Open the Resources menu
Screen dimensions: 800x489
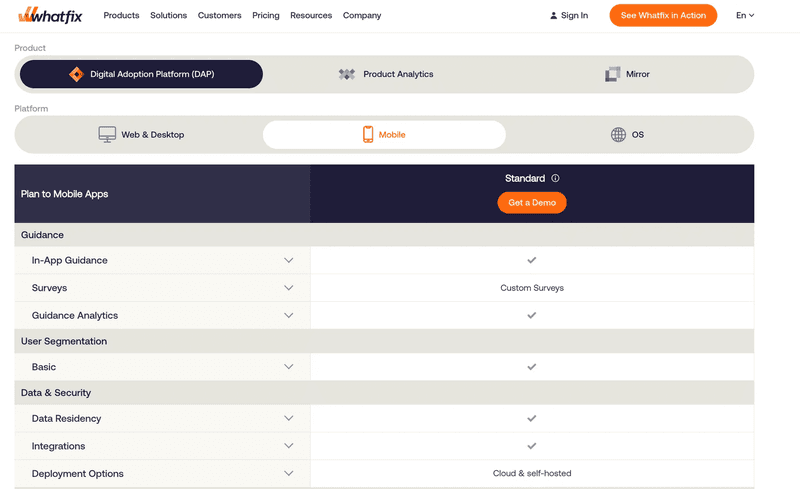tap(311, 15)
